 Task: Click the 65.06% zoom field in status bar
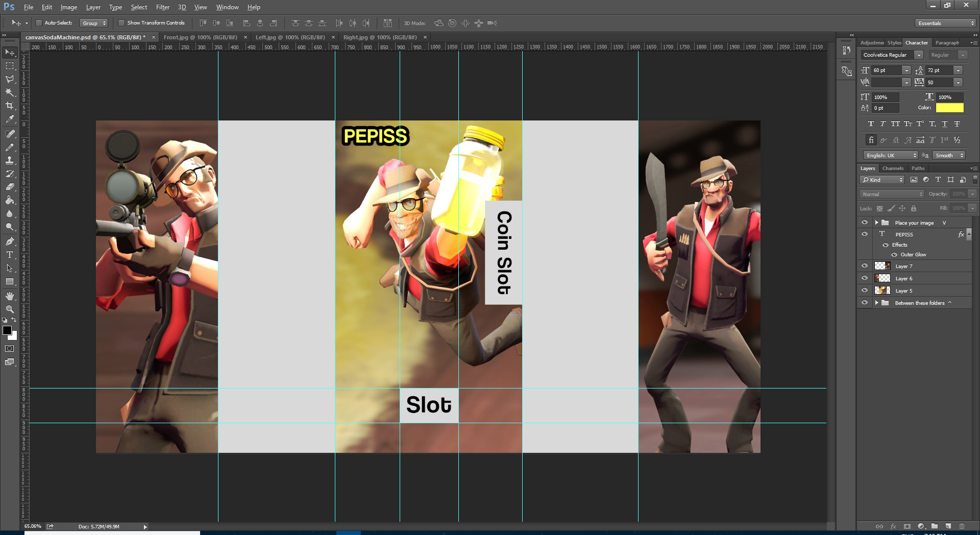coord(33,526)
